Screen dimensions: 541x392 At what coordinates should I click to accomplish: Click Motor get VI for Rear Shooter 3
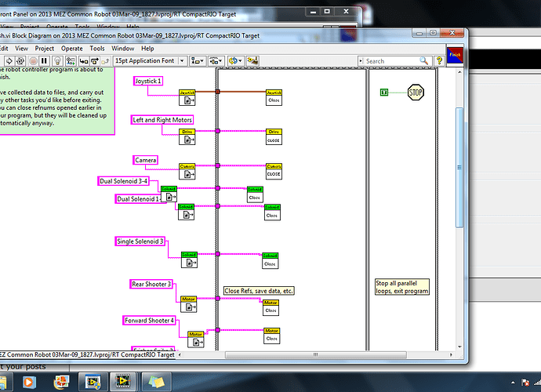tap(189, 304)
